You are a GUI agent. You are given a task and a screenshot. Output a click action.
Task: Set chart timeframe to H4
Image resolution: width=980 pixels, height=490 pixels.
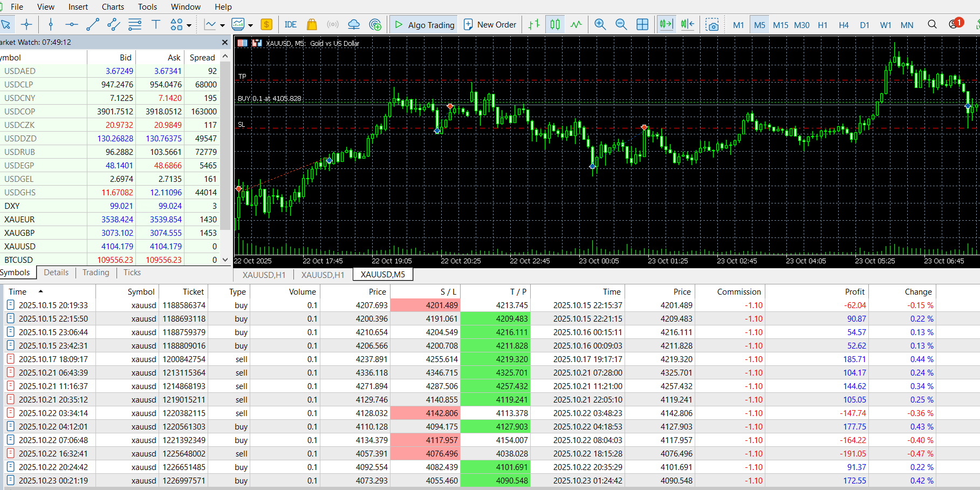pos(844,25)
